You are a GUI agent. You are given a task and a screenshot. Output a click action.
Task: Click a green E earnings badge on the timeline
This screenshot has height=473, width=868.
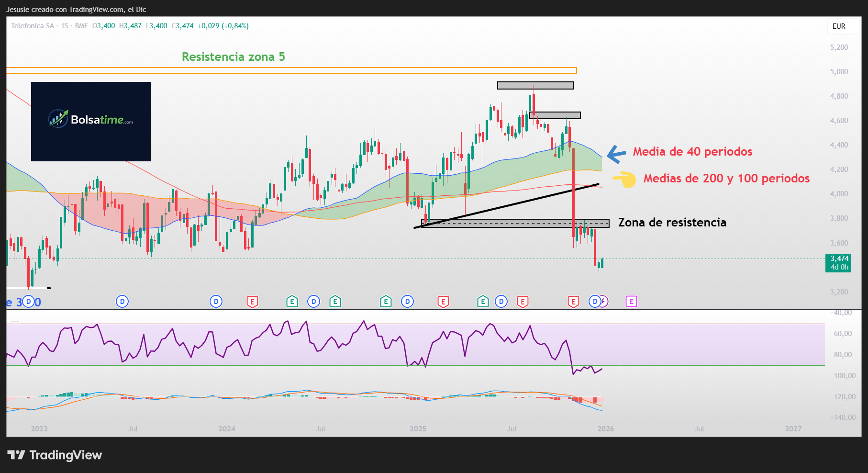(x=292, y=302)
